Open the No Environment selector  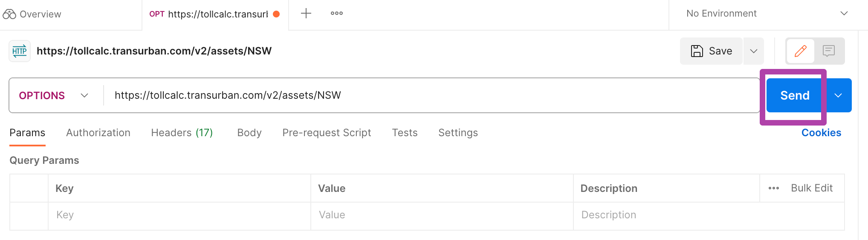(x=767, y=14)
